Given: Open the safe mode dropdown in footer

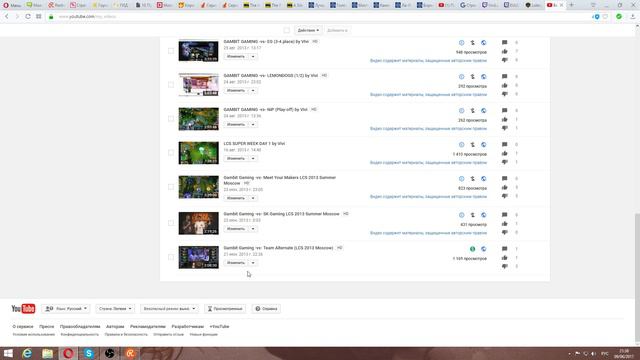Looking at the screenshot, I should pos(169,309).
